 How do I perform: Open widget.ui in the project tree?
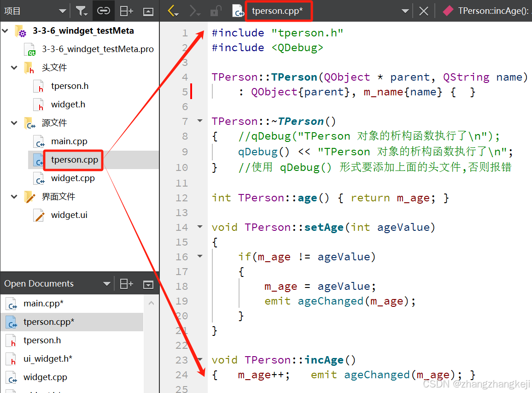69,215
